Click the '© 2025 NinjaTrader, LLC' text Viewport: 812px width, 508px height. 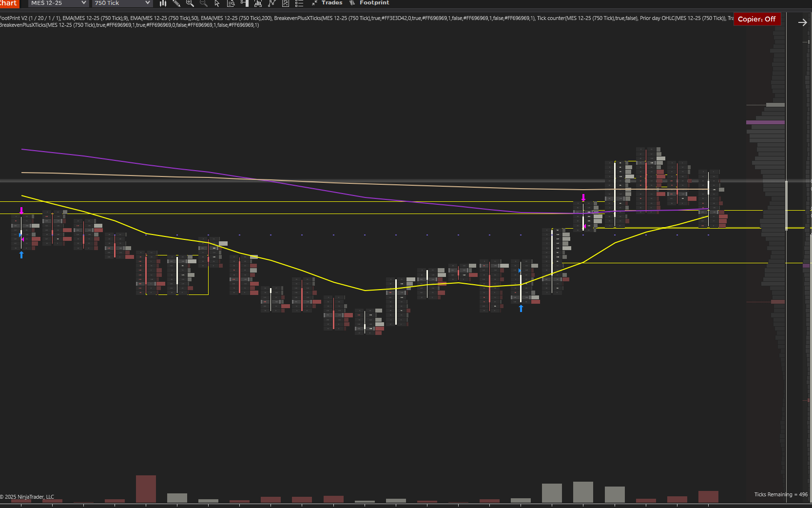[27, 497]
